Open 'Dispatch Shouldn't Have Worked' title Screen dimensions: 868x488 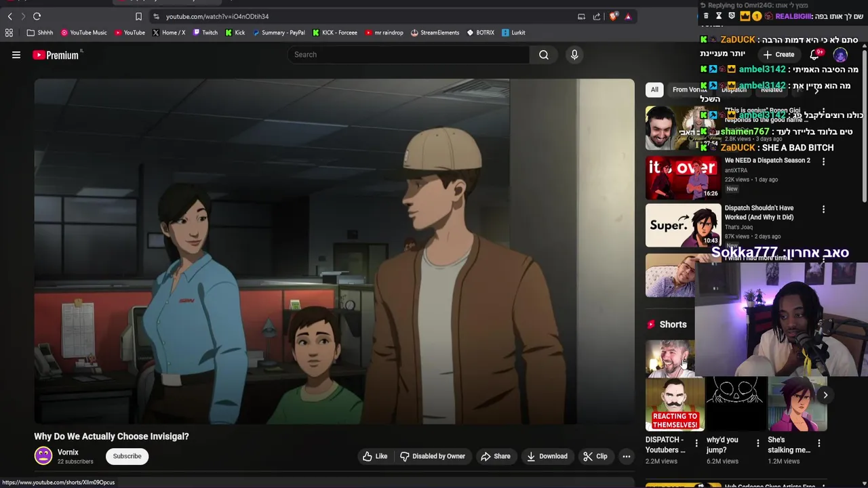(x=759, y=213)
